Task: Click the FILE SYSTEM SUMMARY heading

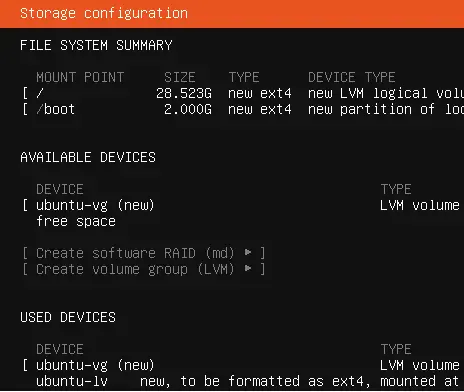Action: coord(96,45)
